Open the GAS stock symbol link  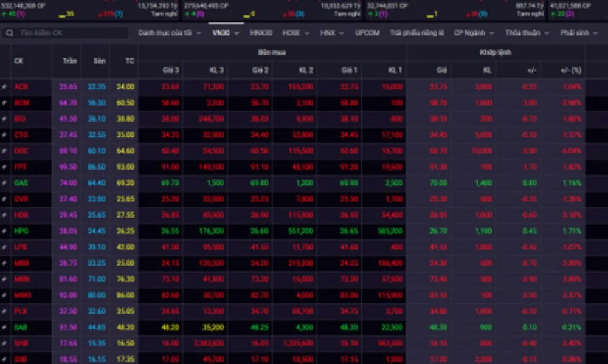[x=21, y=182]
